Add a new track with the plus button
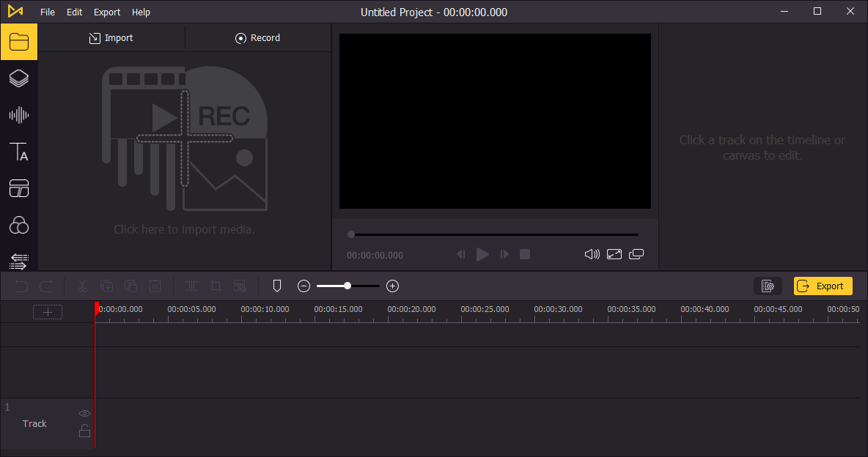 tap(47, 311)
